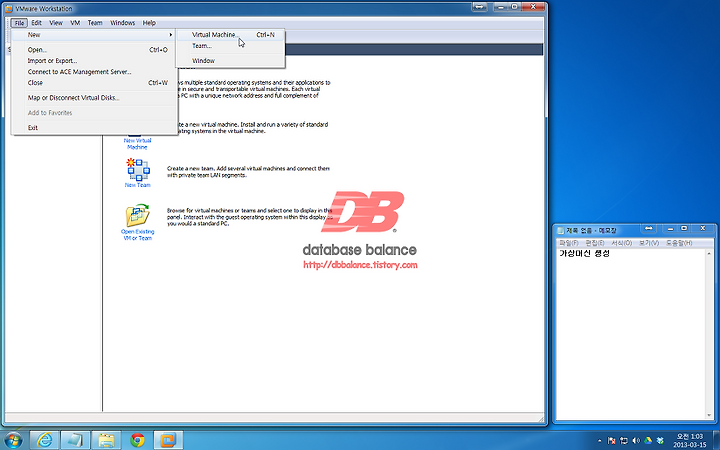Expand the New submenu entry
This screenshot has width=720, height=450.
point(94,35)
